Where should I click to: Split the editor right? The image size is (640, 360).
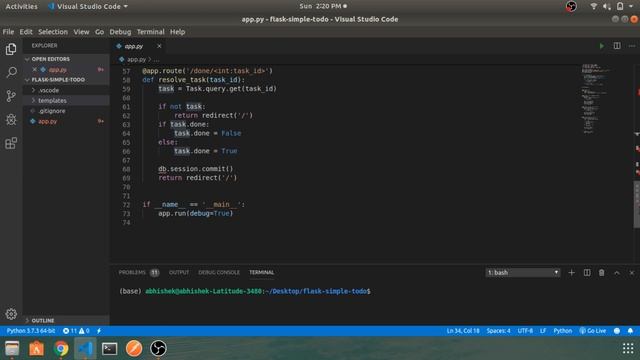tap(617, 46)
